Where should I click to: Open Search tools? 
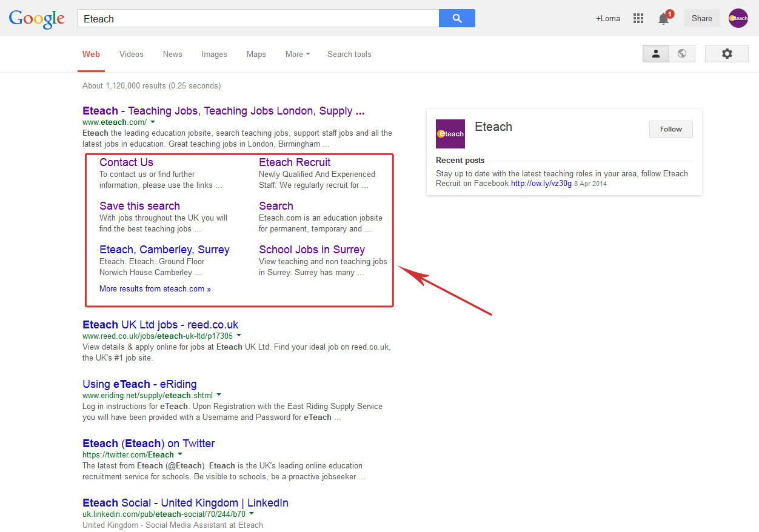pyautogui.click(x=349, y=54)
